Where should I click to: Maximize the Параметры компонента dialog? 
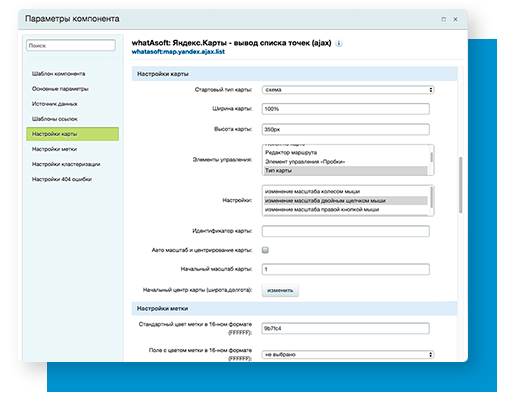pyautogui.click(x=443, y=19)
